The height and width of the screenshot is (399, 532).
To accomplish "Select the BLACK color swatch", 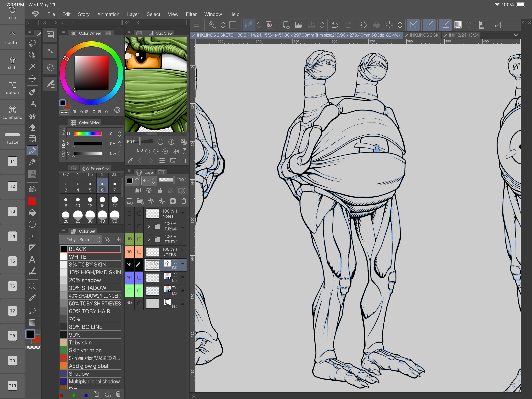I will [x=90, y=249].
